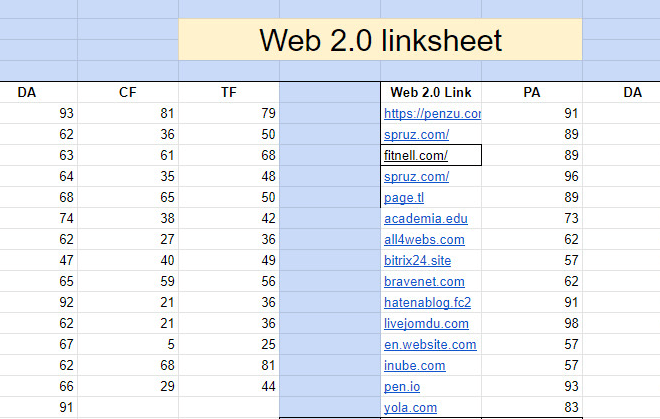Select CF cell with value 5
This screenshot has height=419, width=660.
[128, 345]
